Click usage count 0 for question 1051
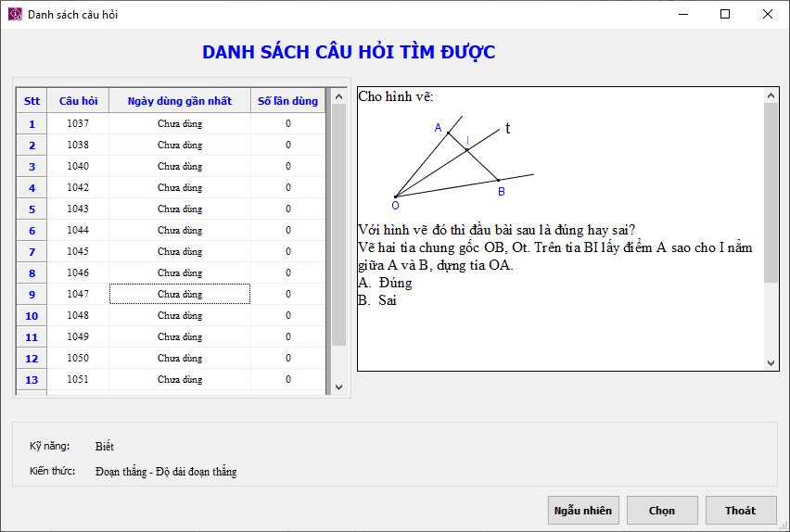The height and width of the screenshot is (532, 790). tap(287, 379)
